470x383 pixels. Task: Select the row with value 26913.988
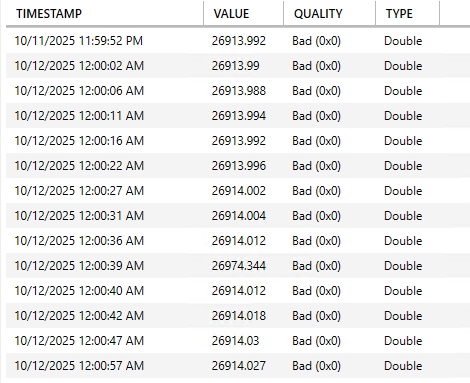[238, 91]
